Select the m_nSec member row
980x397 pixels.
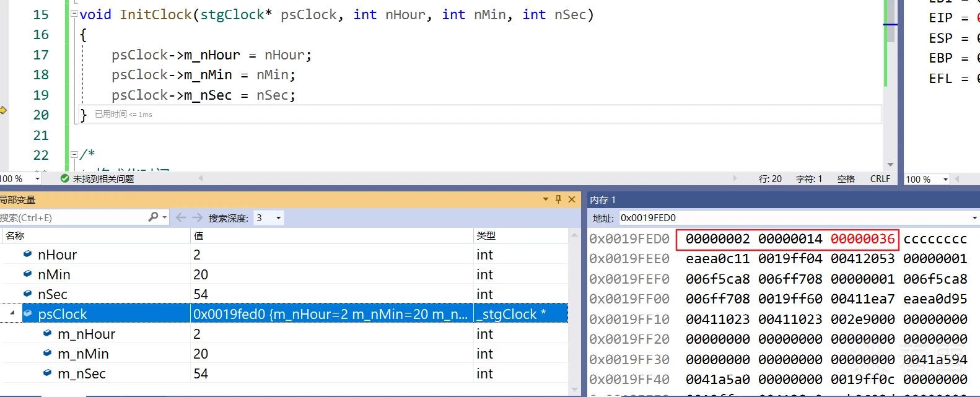[x=284, y=373]
